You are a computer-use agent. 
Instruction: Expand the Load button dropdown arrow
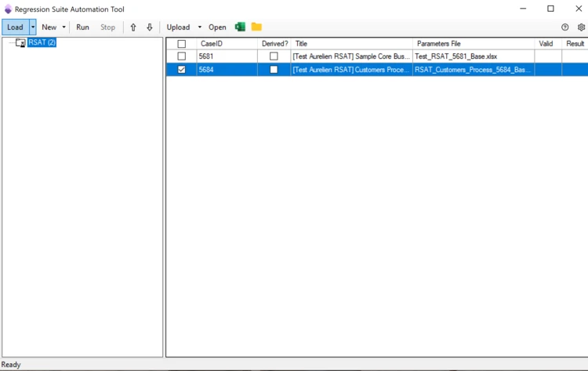[33, 27]
